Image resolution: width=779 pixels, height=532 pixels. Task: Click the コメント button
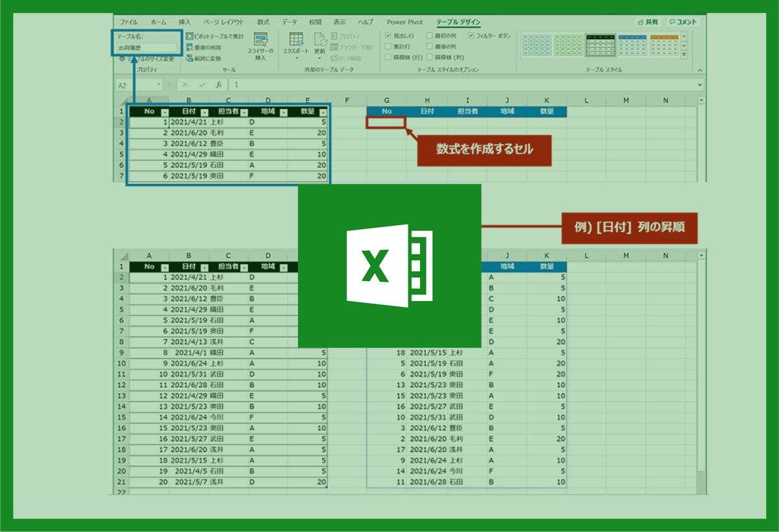coord(682,22)
